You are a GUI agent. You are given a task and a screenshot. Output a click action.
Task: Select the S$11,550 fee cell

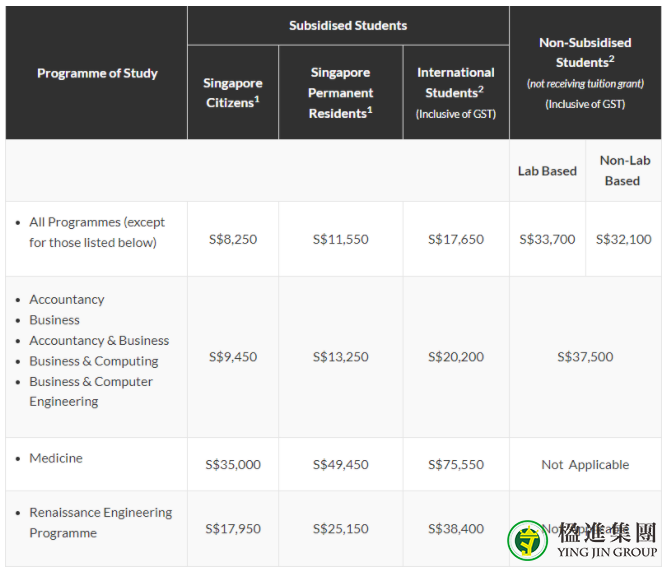[x=340, y=239]
